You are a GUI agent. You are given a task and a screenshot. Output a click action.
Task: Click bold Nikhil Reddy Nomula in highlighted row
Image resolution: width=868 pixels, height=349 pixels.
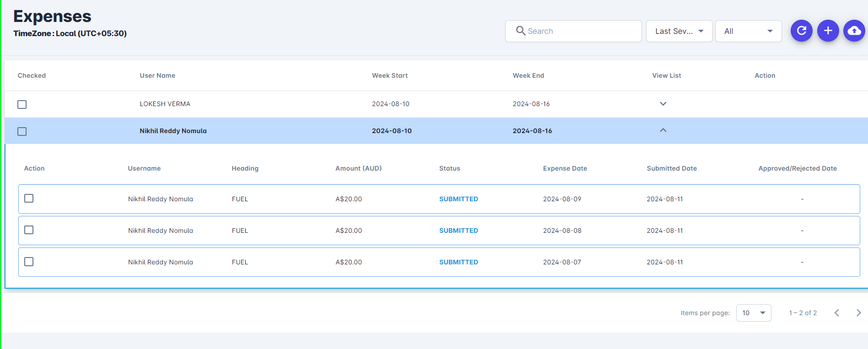(x=173, y=131)
